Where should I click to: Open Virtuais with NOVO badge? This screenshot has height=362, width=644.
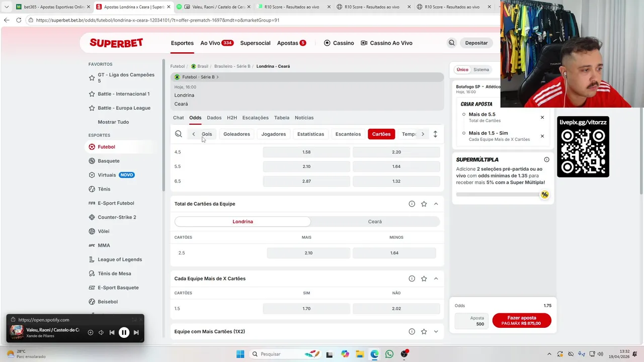coord(111,175)
